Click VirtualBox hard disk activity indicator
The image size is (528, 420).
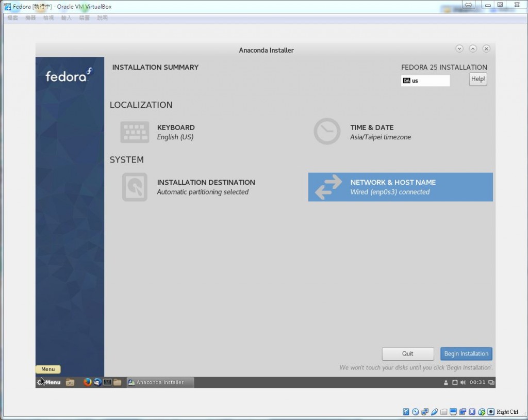click(406, 412)
